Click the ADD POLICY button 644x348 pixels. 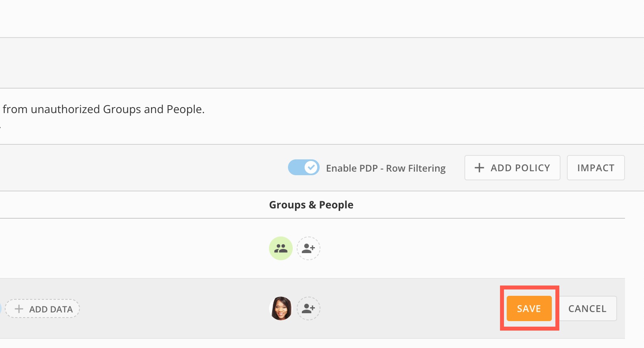[512, 168]
